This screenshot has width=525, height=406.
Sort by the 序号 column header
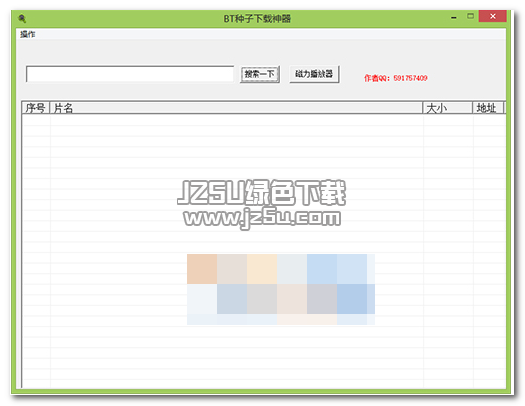pyautogui.click(x=36, y=108)
